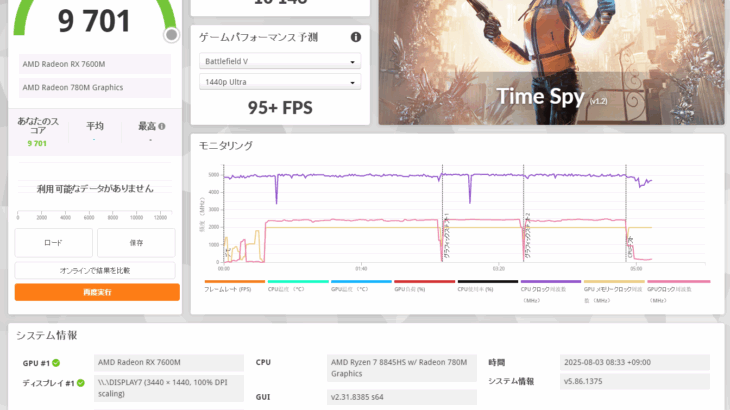The height and width of the screenshot is (410, 730).
Task: Click the 95+ FPS result text
Action: (280, 108)
